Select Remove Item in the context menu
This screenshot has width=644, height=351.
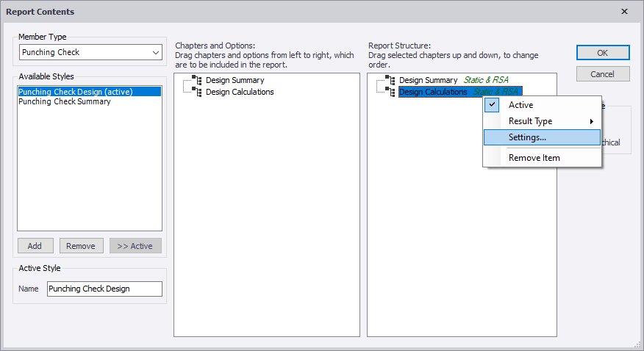click(534, 158)
